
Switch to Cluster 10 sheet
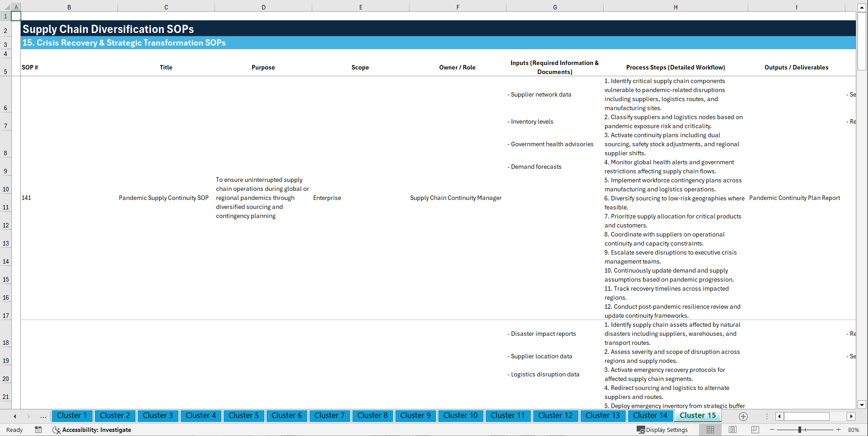tap(460, 416)
